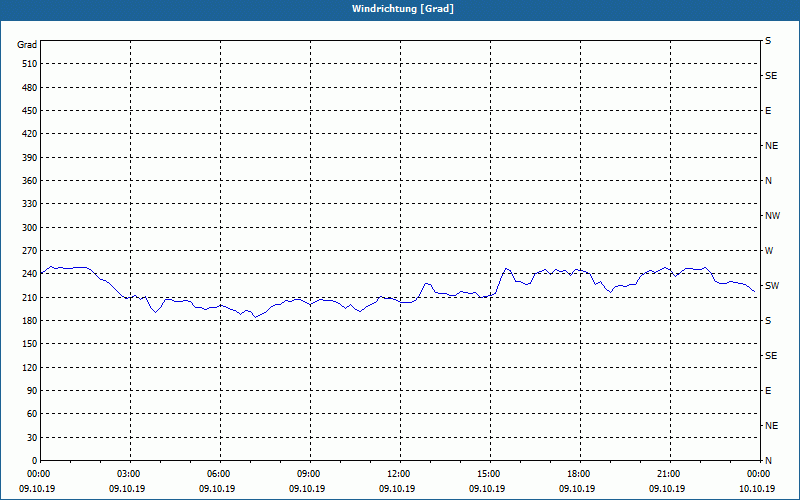Click the 360 label on the Grad axis
Viewport: 800px width, 500px height.
pyautogui.click(x=29, y=181)
